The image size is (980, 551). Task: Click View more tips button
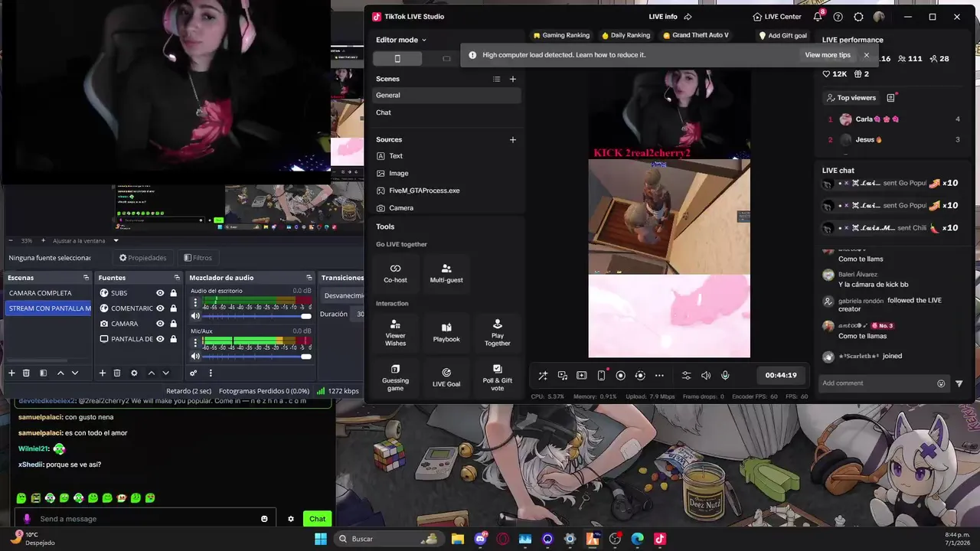pyautogui.click(x=828, y=55)
